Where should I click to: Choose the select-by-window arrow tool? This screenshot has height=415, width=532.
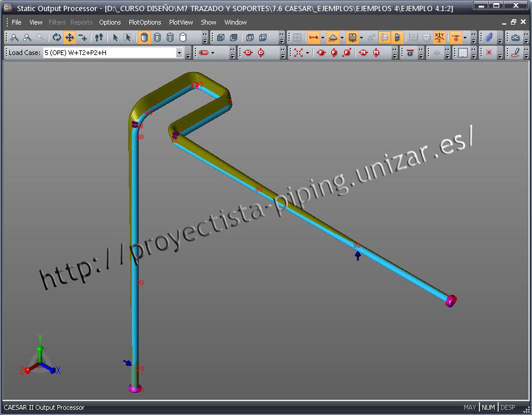[128, 37]
